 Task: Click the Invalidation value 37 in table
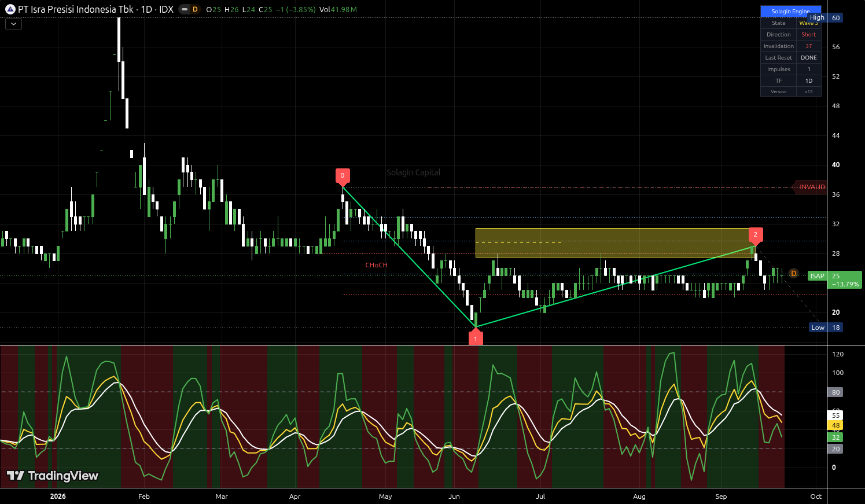pos(808,46)
